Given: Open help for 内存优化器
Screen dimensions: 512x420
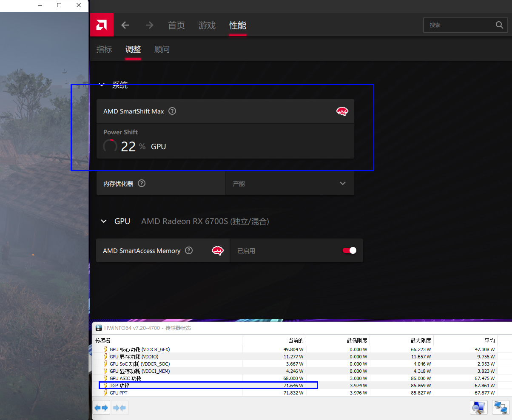Looking at the screenshot, I should pyautogui.click(x=142, y=184).
